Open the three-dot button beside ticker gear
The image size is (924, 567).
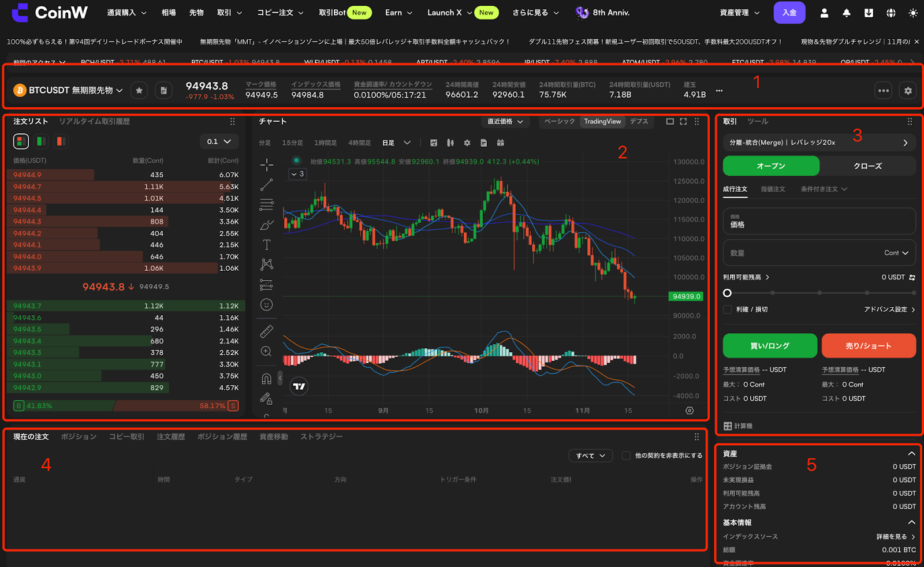884,91
